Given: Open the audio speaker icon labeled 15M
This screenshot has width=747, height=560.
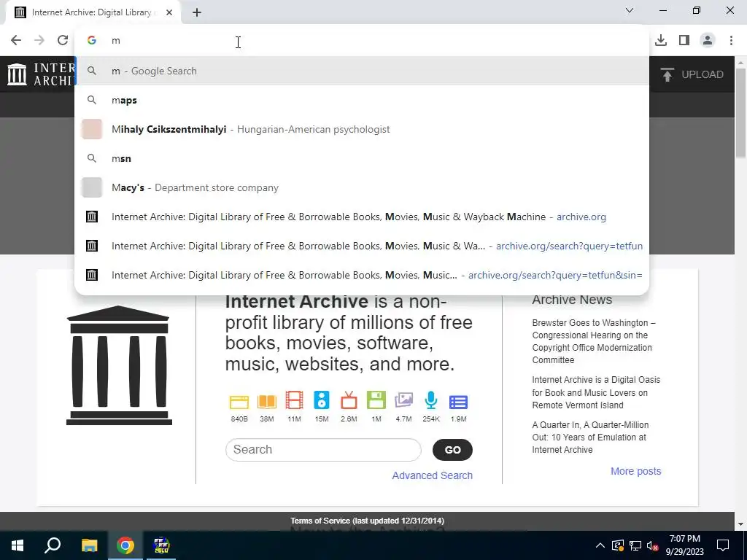Looking at the screenshot, I should tap(322, 400).
